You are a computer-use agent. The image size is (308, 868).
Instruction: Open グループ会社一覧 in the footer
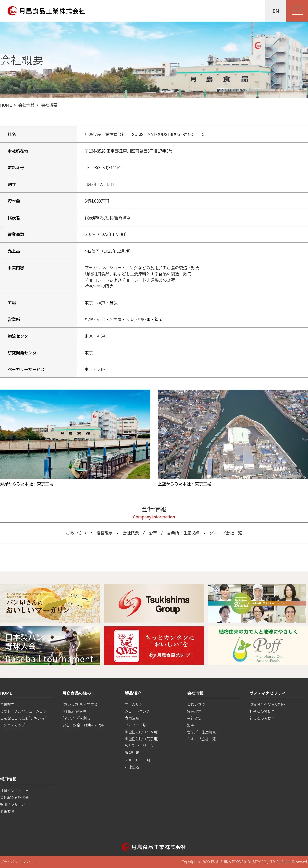(201, 739)
